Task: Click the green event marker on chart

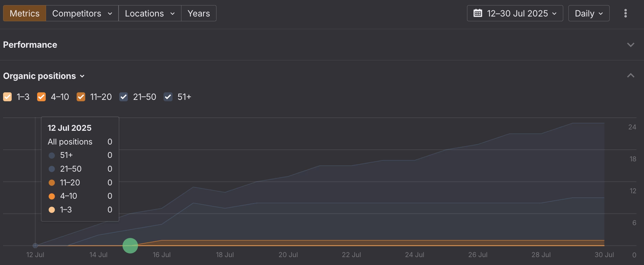Action: [130, 246]
